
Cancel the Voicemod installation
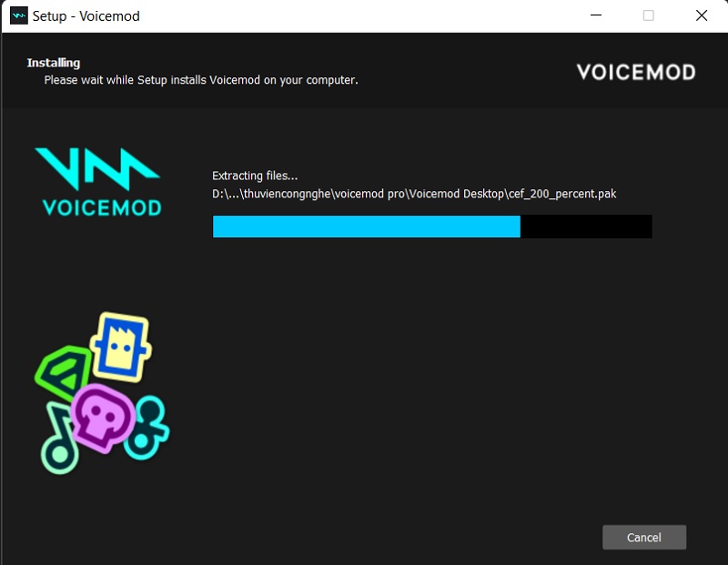644,537
